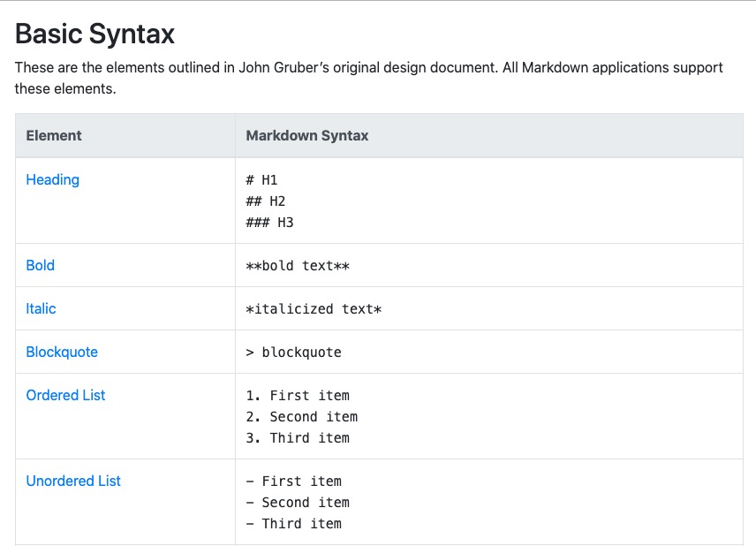Open the Heading link
Screen dimensions: 756x546
coord(53,179)
